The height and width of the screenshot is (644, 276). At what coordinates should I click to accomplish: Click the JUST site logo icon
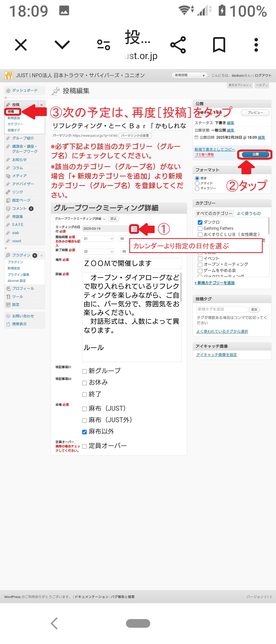click(9, 75)
